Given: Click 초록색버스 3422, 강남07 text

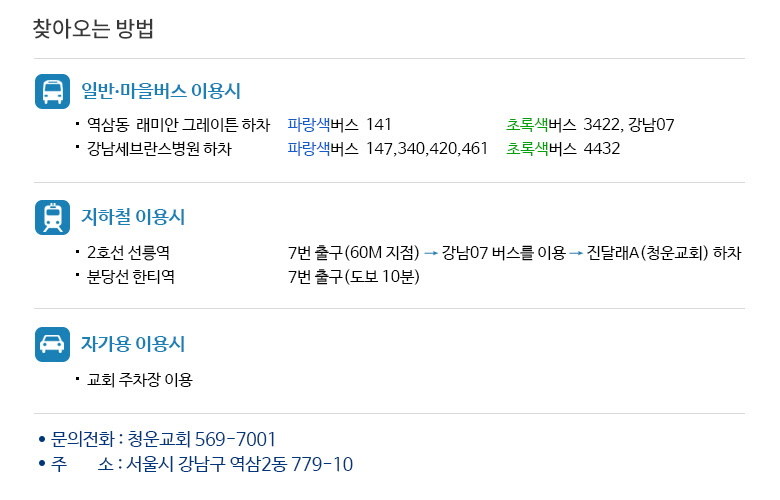Looking at the screenshot, I should [x=590, y=124].
